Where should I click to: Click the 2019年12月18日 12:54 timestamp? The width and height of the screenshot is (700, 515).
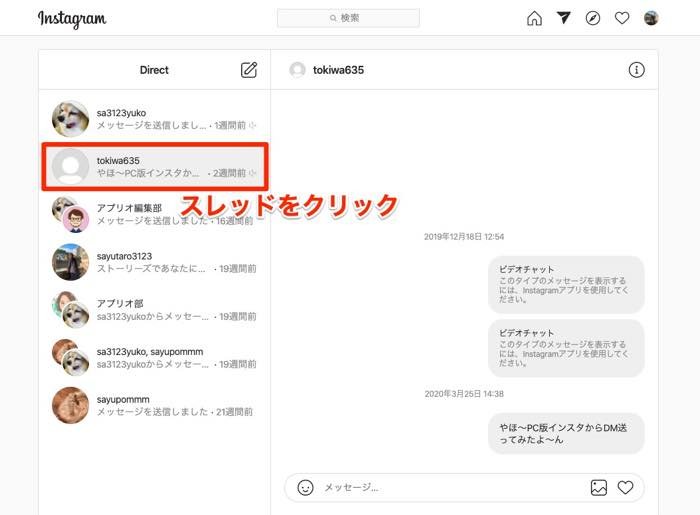click(x=464, y=237)
